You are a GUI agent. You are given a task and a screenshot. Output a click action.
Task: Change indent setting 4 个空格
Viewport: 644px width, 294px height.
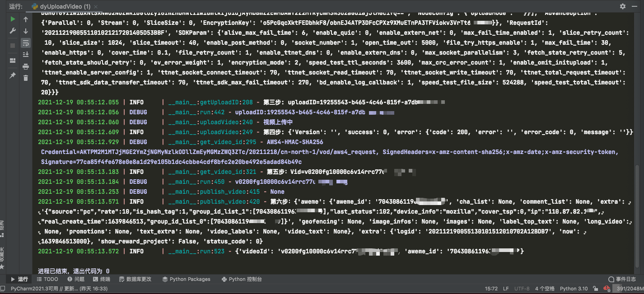545,289
